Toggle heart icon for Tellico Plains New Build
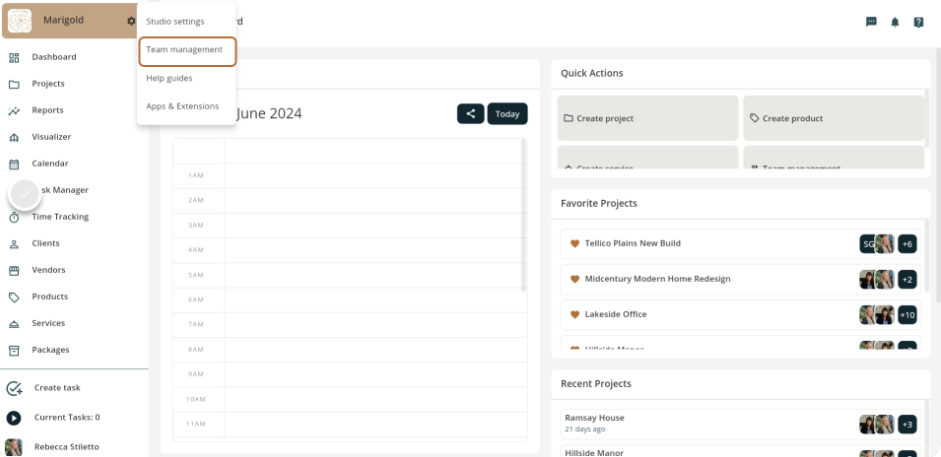 pos(574,243)
